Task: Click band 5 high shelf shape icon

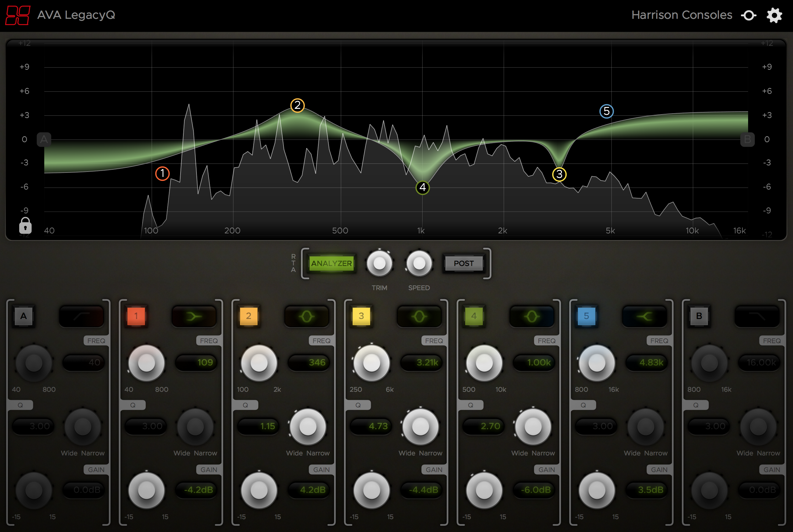Action: coord(644,317)
